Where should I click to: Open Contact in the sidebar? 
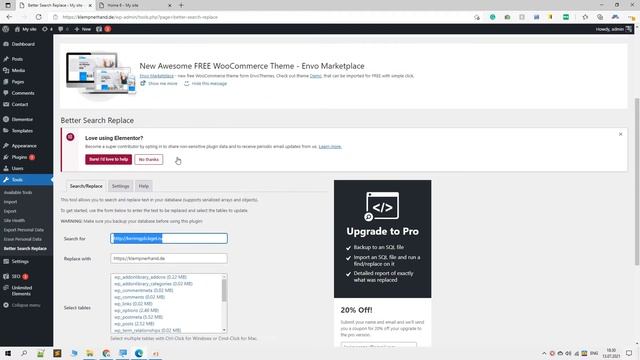tap(20, 104)
